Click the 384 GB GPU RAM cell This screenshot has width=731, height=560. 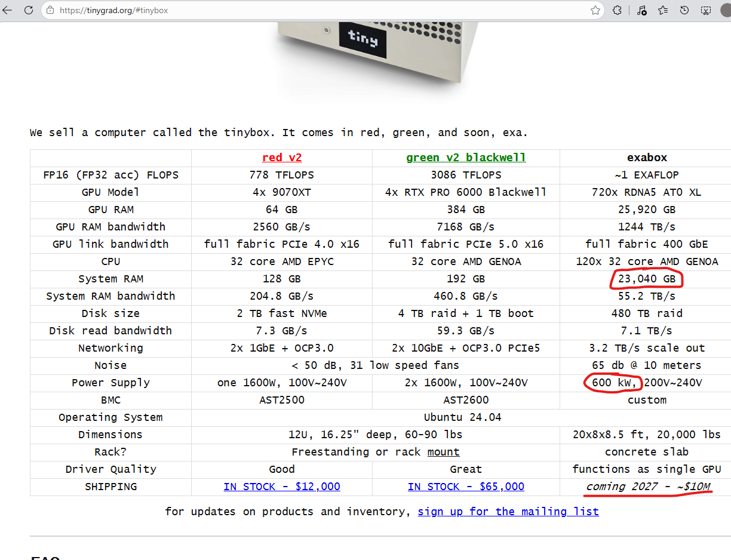pyautogui.click(x=466, y=210)
